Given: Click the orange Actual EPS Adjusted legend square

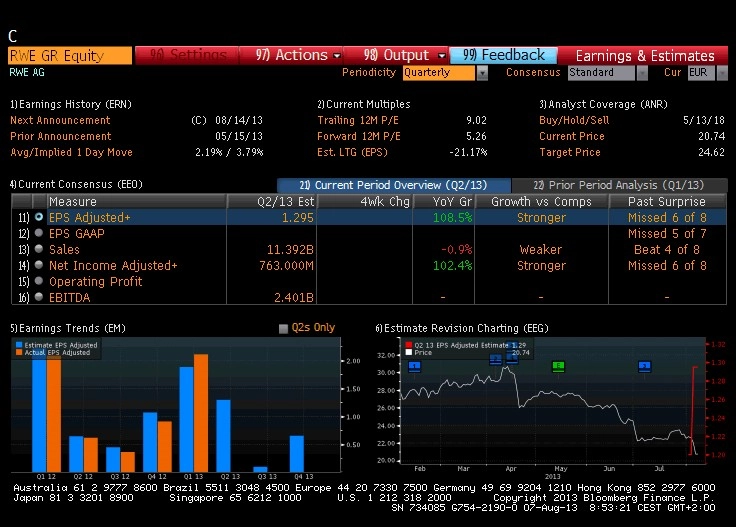Looking at the screenshot, I should (x=19, y=352).
